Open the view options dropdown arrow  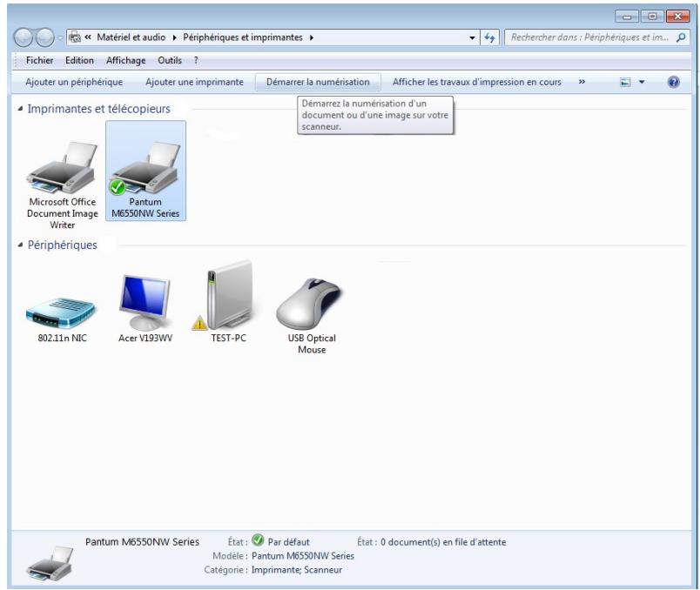click(642, 83)
